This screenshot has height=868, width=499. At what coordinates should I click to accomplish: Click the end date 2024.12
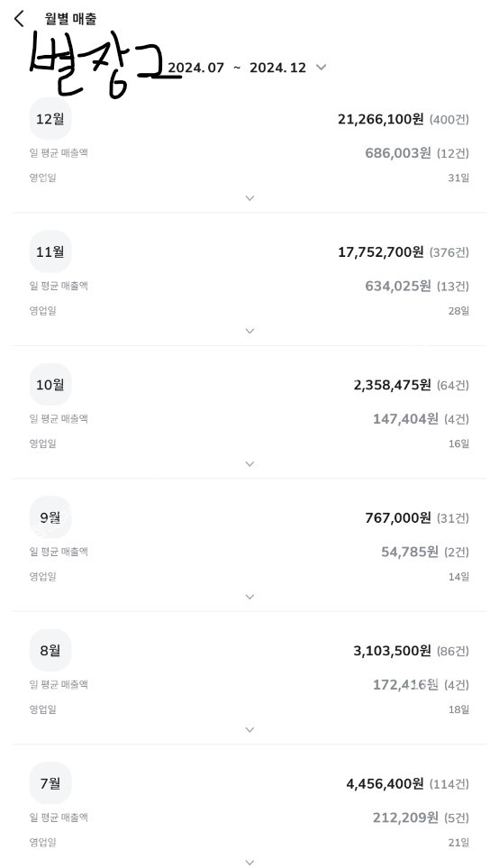pyautogui.click(x=277, y=68)
